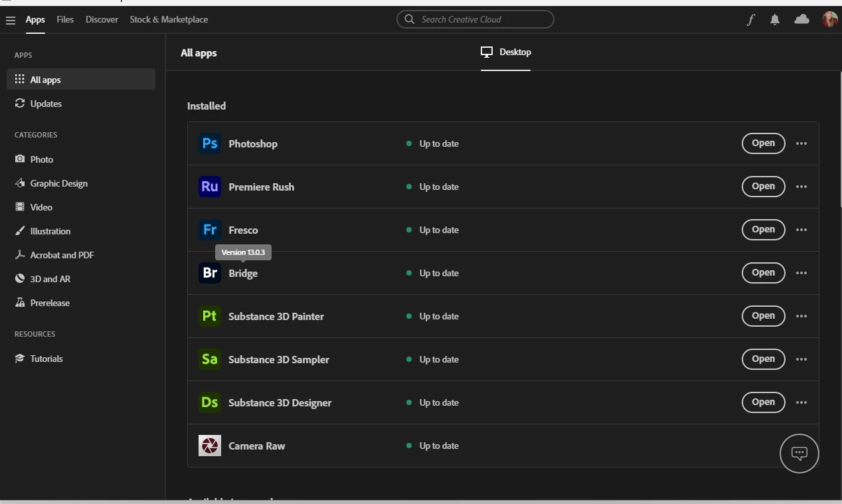Screen dimensions: 842x504
Task: Switch to the Apps tab
Action: 35,19
